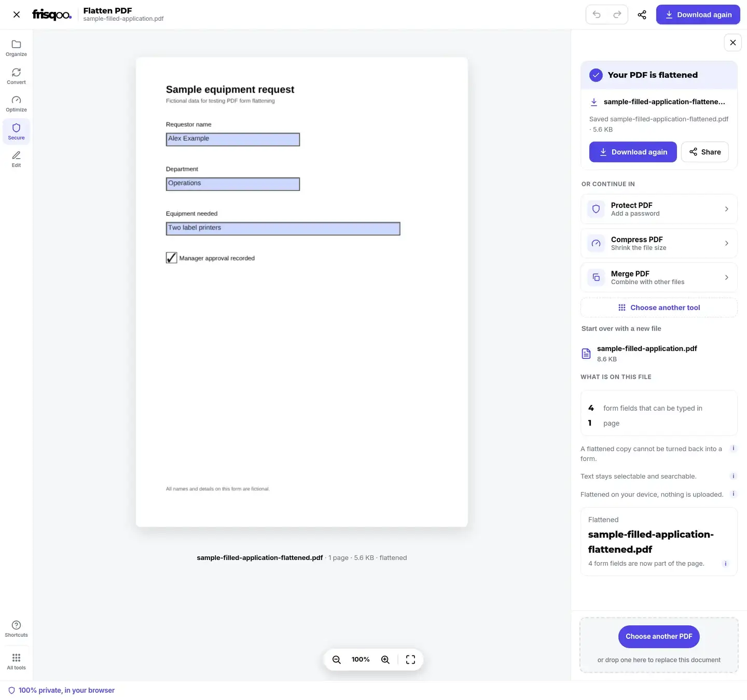747x700 pixels.
Task: Click the '100% private, in your browser' notice
Action: (x=62, y=690)
